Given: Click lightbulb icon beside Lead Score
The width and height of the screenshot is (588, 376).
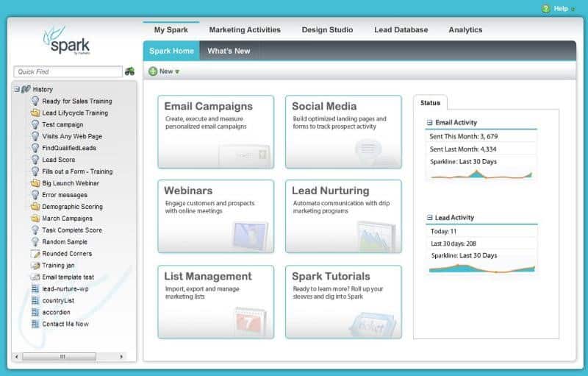Looking at the screenshot, I should tap(35, 160).
